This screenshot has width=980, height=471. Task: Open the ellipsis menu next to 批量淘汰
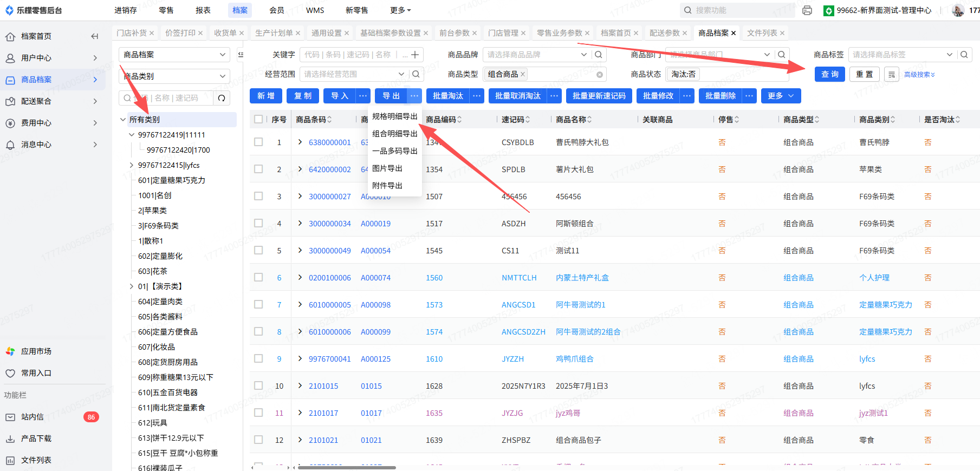477,96
